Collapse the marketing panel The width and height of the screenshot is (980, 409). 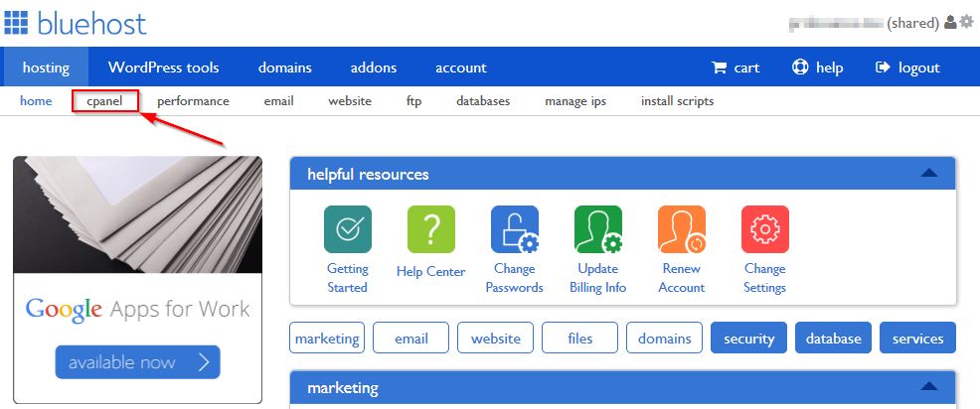(928, 386)
